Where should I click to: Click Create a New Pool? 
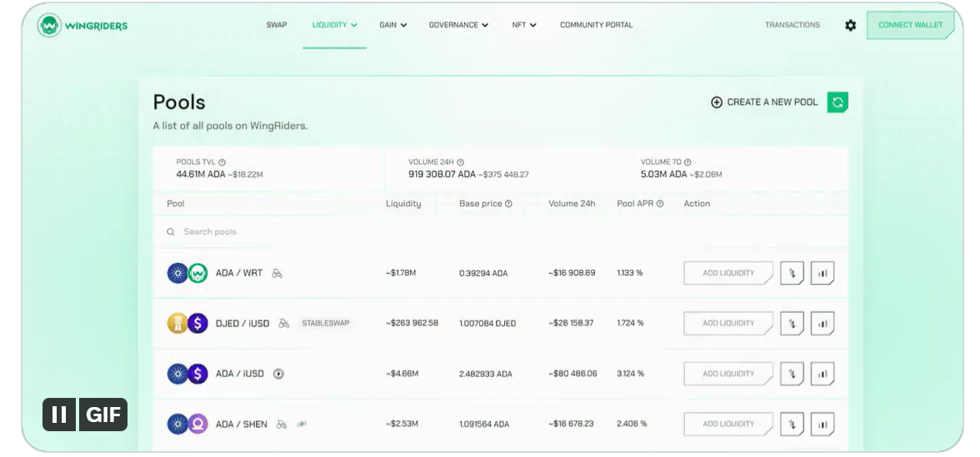tap(764, 102)
